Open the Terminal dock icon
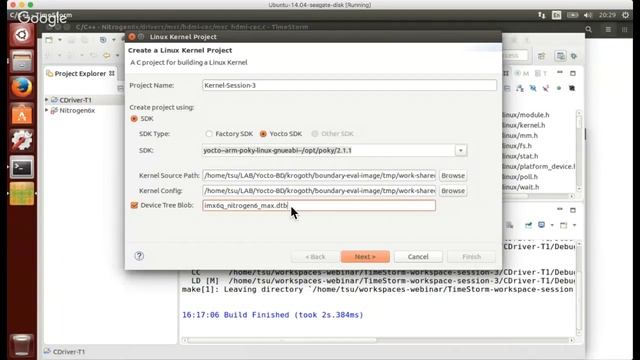Screen dimensions: 640x360 (22, 167)
